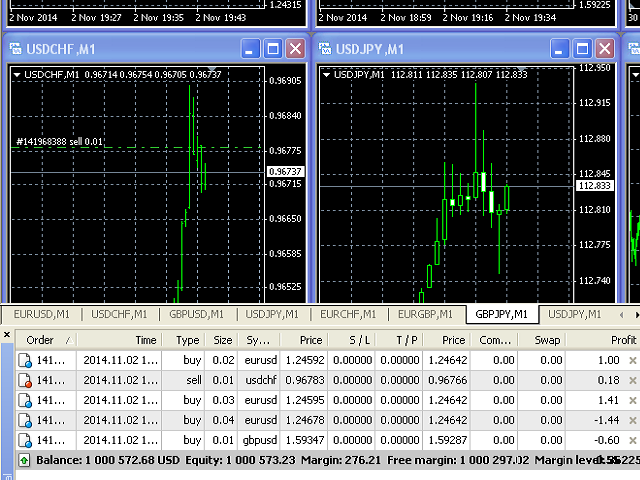Select the EURGBP,M1 chart tab
The height and width of the screenshot is (480, 640).
click(426, 314)
